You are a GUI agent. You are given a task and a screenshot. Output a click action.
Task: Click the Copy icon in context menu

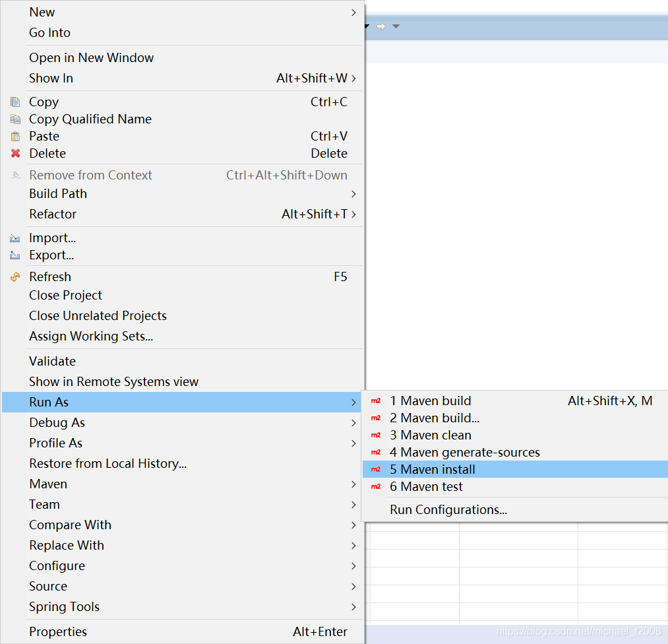(x=15, y=102)
